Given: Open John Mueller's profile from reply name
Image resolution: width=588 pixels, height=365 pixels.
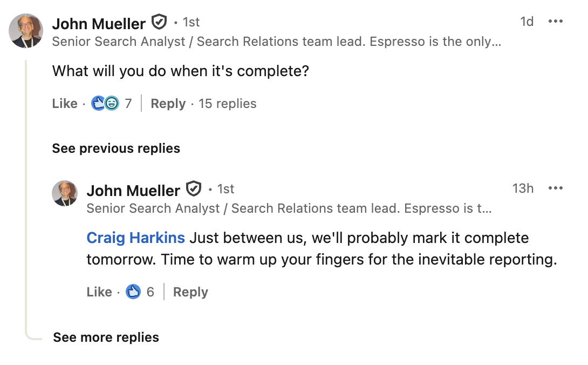Looking at the screenshot, I should click(133, 191).
